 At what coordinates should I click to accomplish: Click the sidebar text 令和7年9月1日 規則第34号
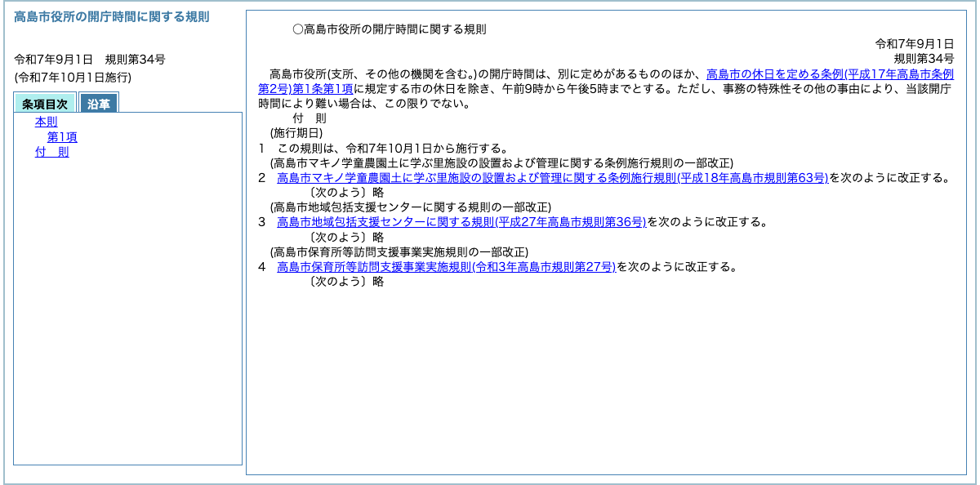click(90, 60)
